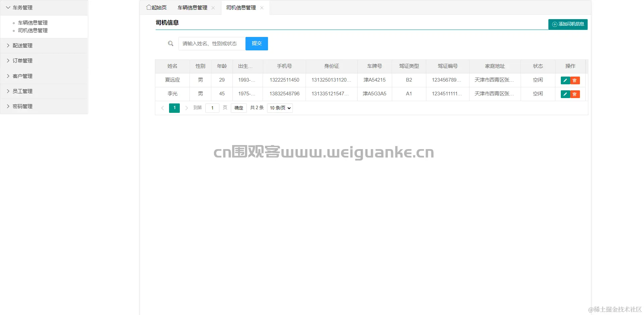The image size is (644, 315).
Task: Delete the 夏远应 driver row
Action: click(x=575, y=80)
